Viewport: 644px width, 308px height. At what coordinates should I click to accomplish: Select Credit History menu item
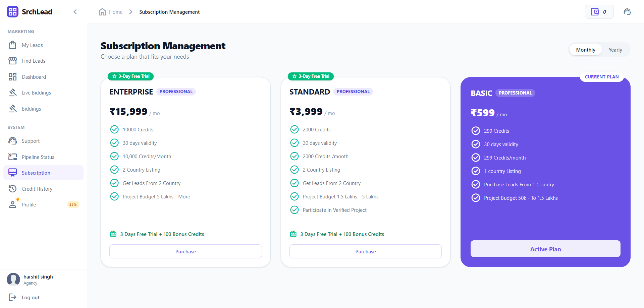tap(43, 189)
